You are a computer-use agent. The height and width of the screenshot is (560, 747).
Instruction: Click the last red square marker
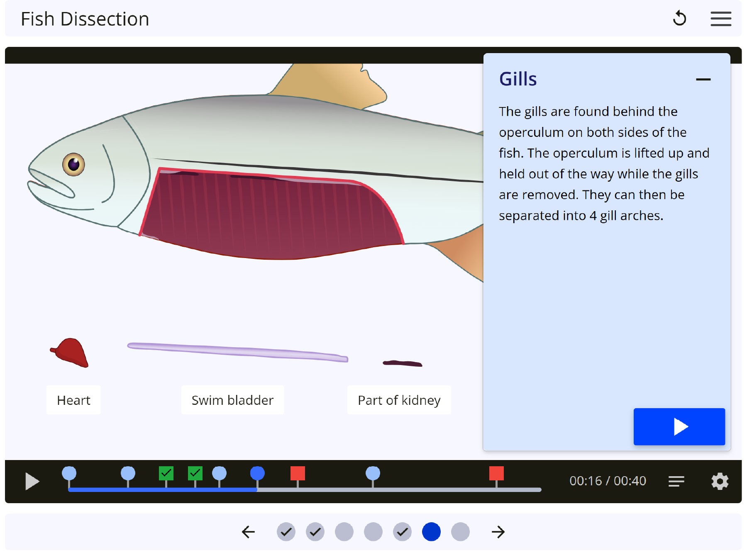(x=496, y=473)
